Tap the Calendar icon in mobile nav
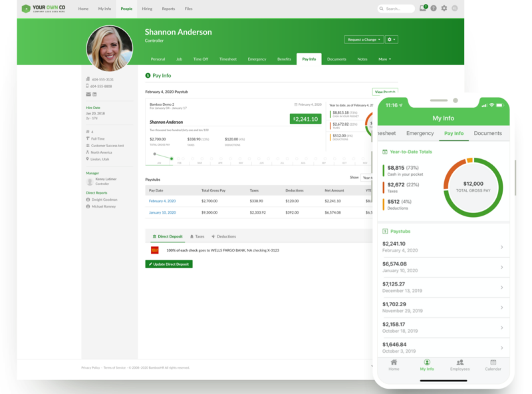The image size is (532, 394). click(x=493, y=363)
